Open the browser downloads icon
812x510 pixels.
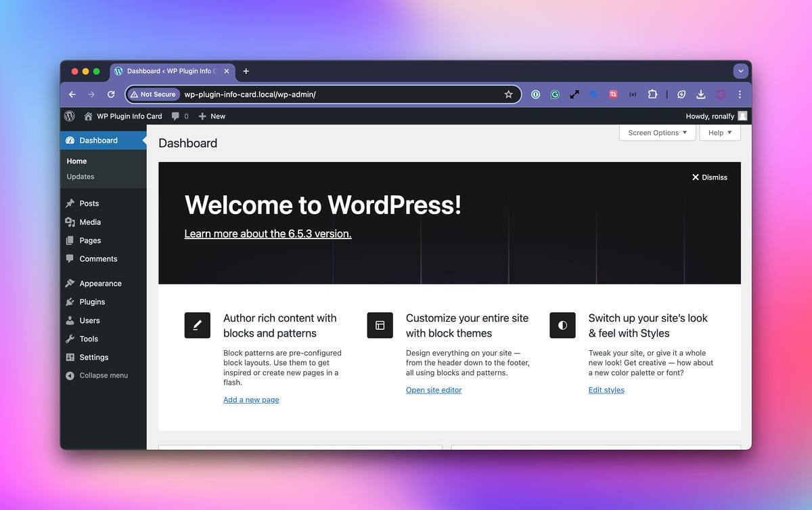[701, 94]
